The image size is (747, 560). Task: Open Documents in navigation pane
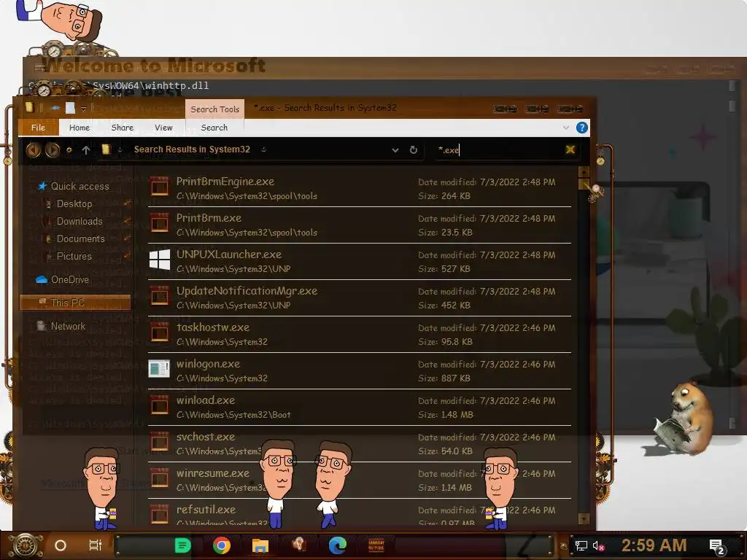[x=80, y=238]
